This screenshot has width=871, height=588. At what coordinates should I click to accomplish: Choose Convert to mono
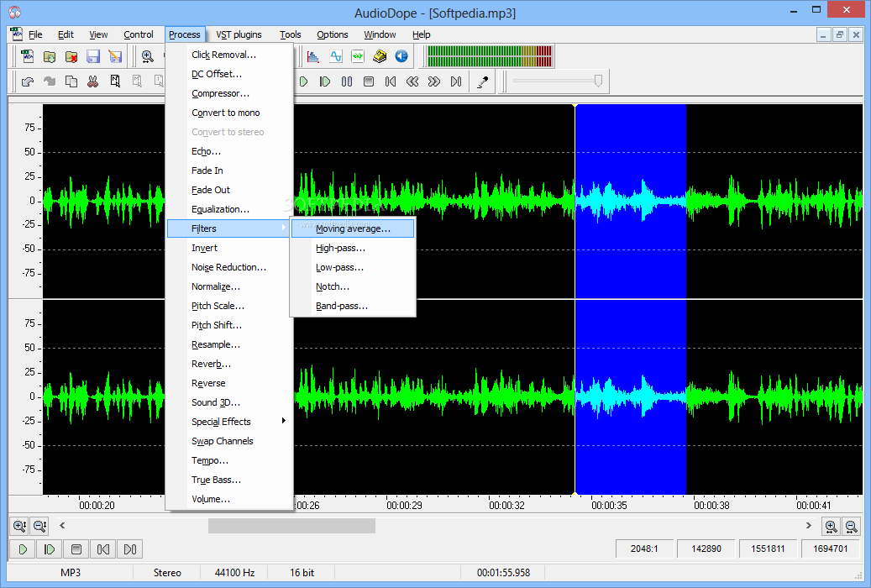[229, 113]
